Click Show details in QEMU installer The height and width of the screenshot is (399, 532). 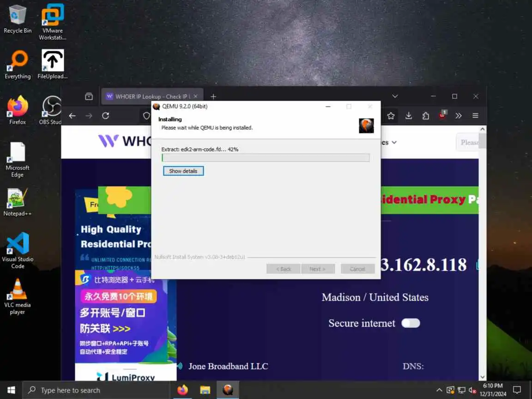click(x=183, y=171)
